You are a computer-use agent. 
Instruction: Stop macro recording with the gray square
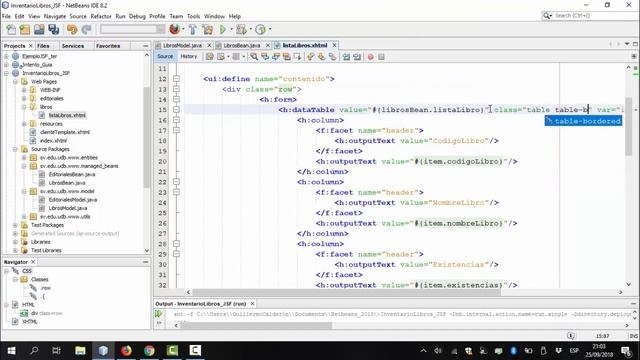[x=381, y=57]
